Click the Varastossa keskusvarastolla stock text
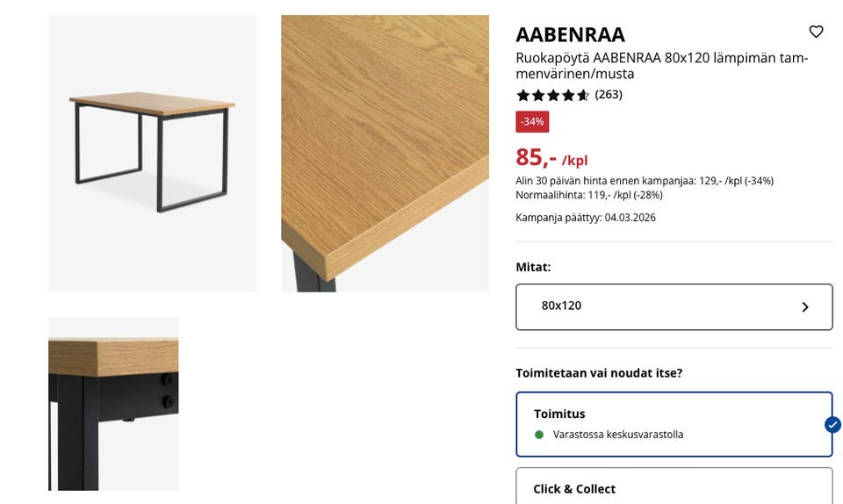 coord(617,435)
